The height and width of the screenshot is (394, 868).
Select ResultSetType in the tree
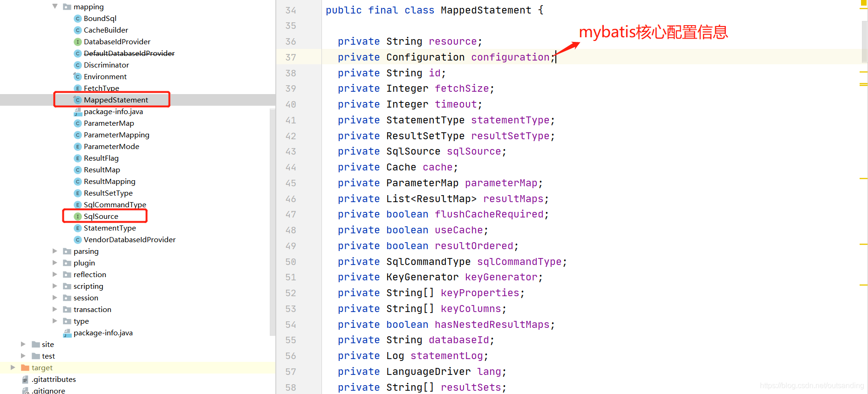(108, 193)
